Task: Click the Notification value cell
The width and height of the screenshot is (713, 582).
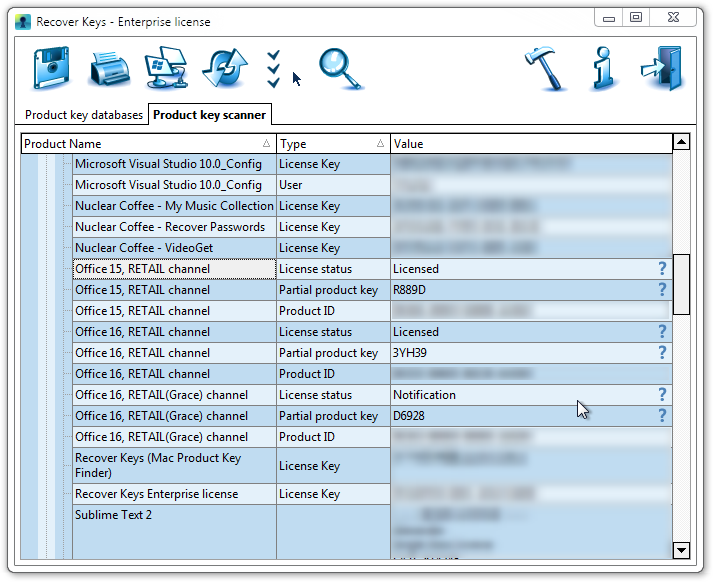Action: pyautogui.click(x=531, y=395)
